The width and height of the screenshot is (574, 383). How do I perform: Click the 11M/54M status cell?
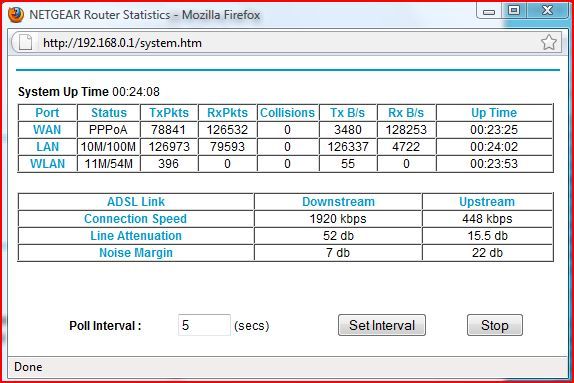point(108,164)
